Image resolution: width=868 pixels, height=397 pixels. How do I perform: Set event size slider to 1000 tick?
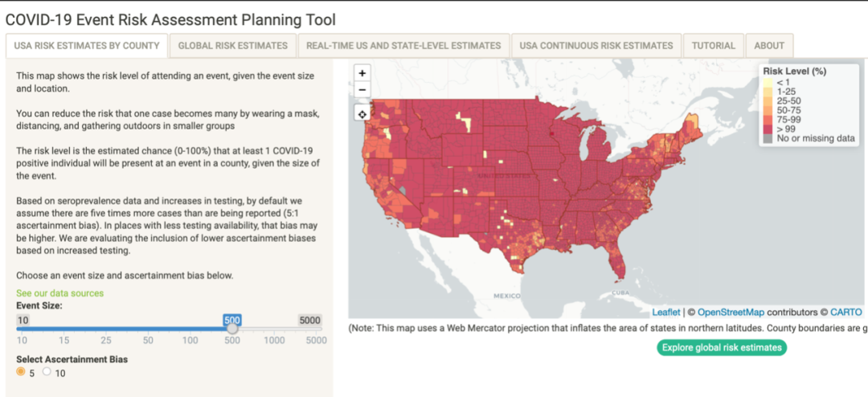pyautogui.click(x=274, y=328)
